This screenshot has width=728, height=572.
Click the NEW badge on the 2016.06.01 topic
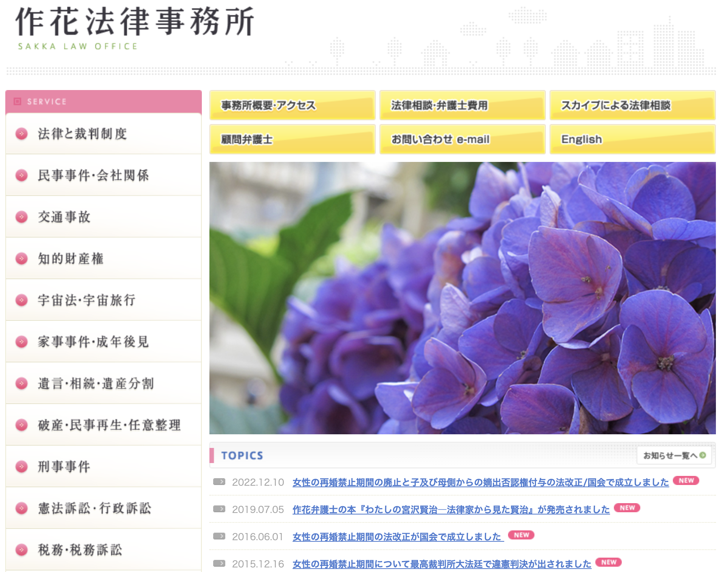521,535
